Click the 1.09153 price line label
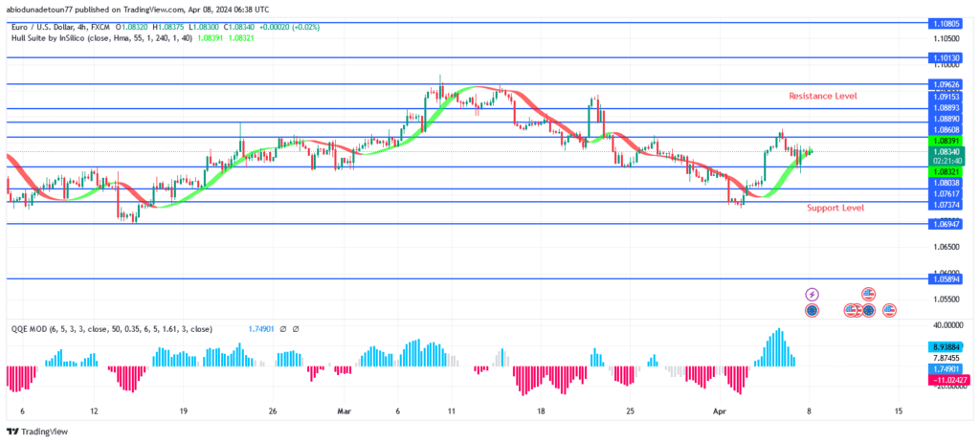The width and height of the screenshot is (980, 443). coord(947,97)
